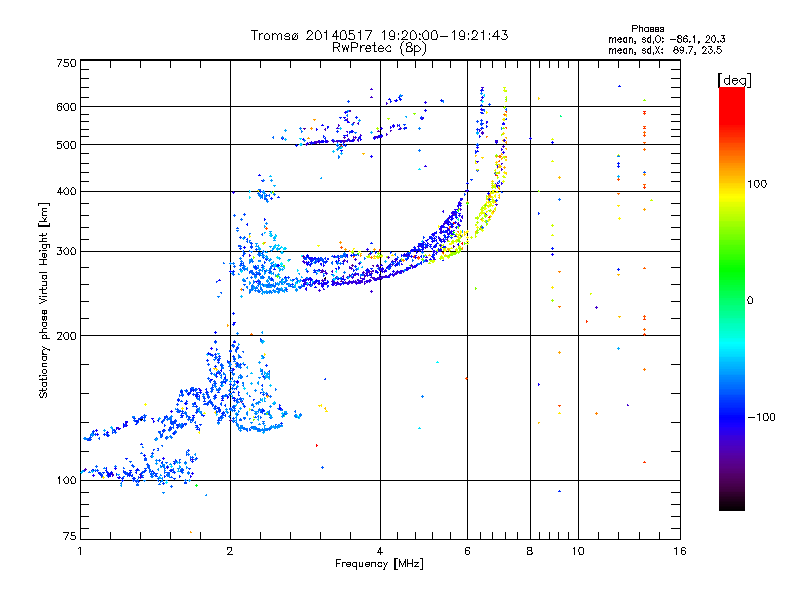Click the '300' height axis tick label
800x600 pixels.
[66, 252]
